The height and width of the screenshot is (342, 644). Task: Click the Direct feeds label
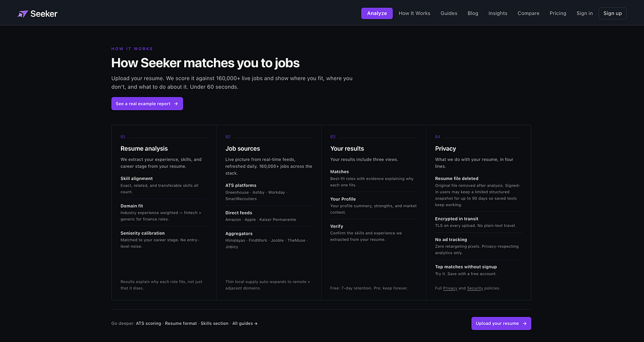[x=238, y=213]
